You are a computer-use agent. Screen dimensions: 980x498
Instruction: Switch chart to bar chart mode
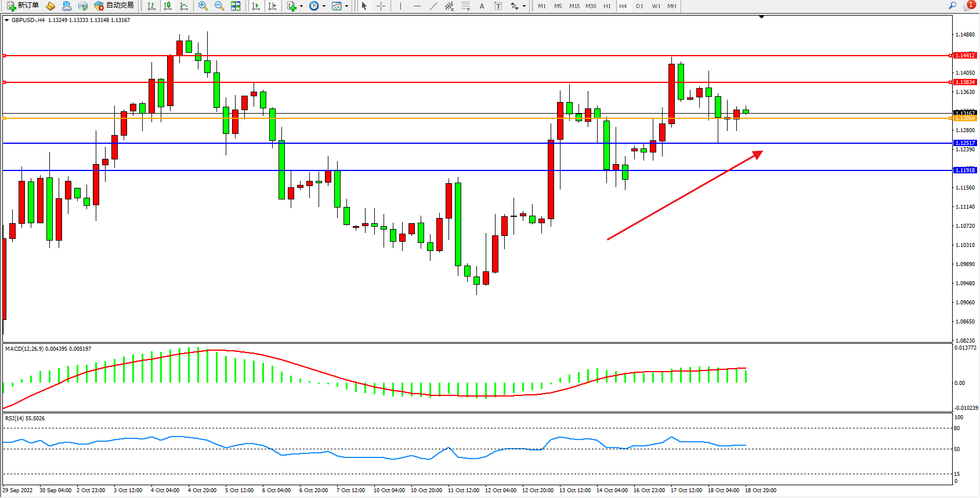[151, 6]
